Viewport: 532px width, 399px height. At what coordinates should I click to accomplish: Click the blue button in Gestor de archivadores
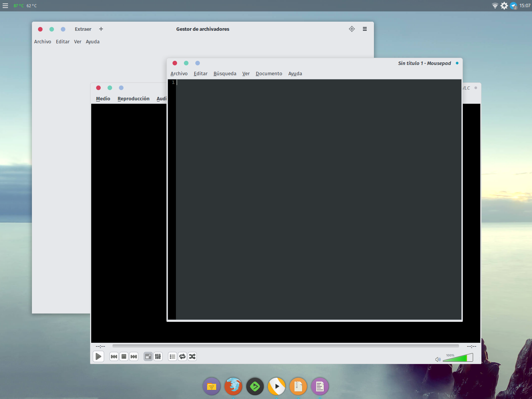click(x=63, y=29)
